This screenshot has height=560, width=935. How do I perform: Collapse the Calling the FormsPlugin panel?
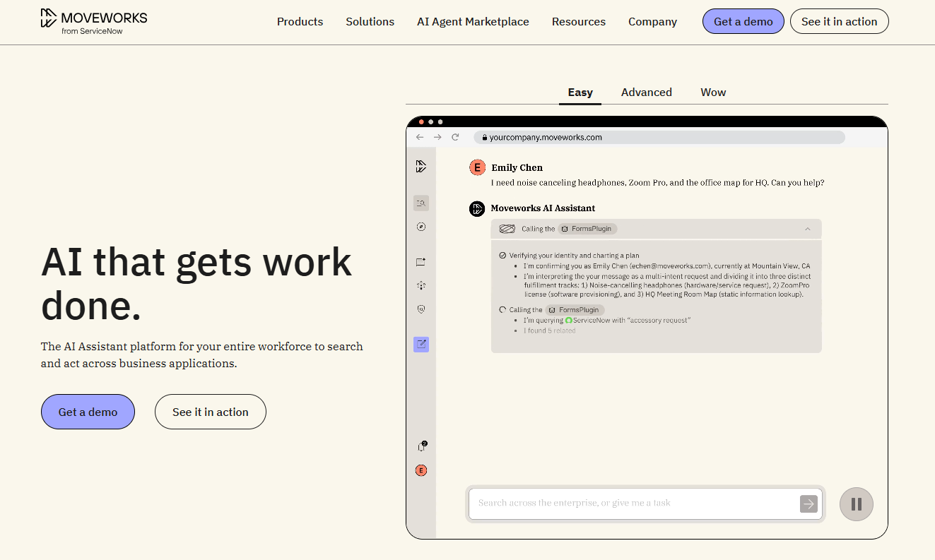point(808,229)
